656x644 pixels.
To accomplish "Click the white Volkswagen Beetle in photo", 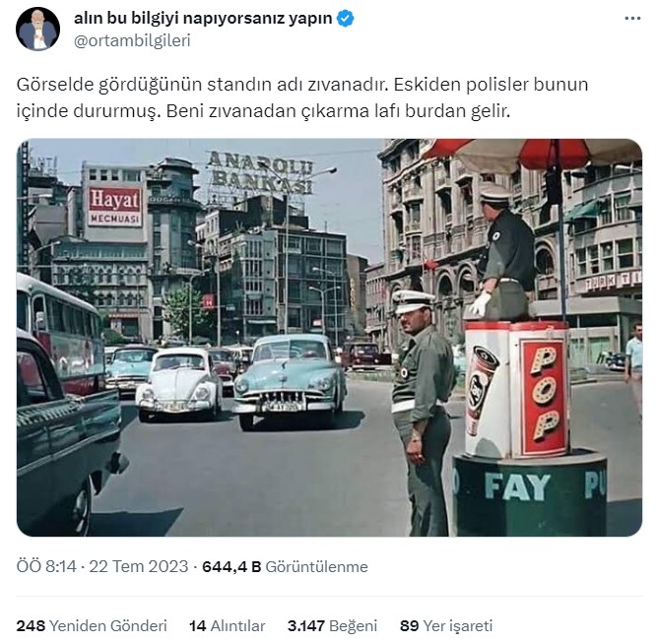I will 179,383.
